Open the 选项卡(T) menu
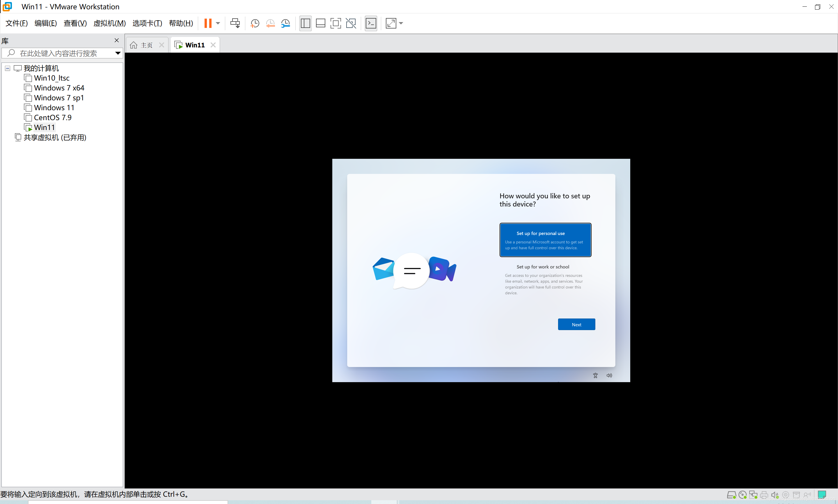 (147, 23)
